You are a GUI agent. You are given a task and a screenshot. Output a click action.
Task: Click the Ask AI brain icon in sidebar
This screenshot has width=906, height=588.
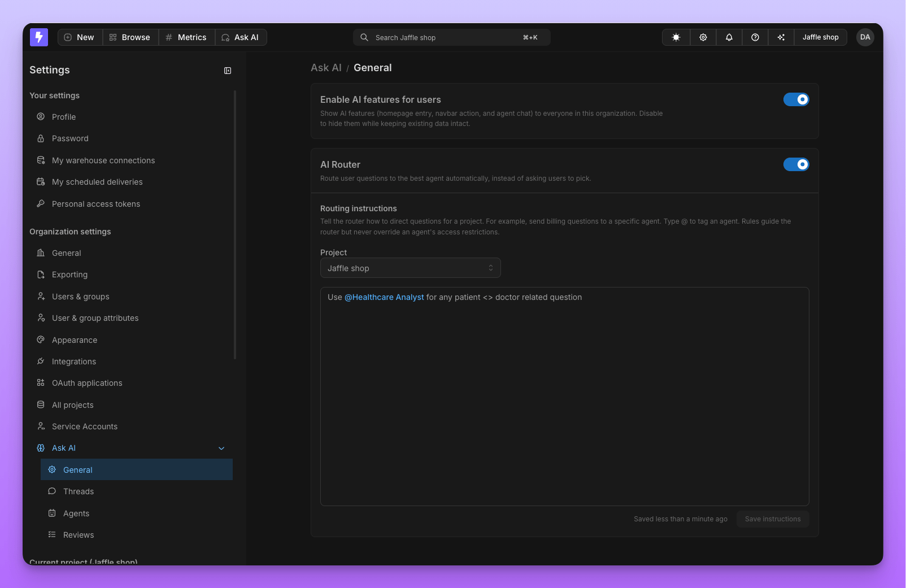click(x=41, y=448)
